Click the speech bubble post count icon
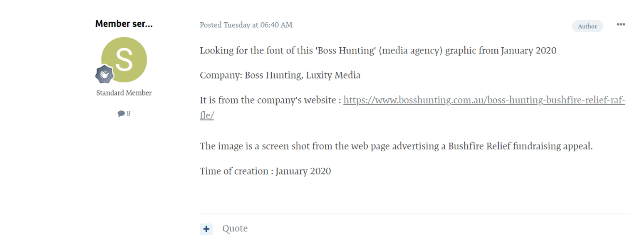Viewport: 644px width, 240px height. point(121,114)
